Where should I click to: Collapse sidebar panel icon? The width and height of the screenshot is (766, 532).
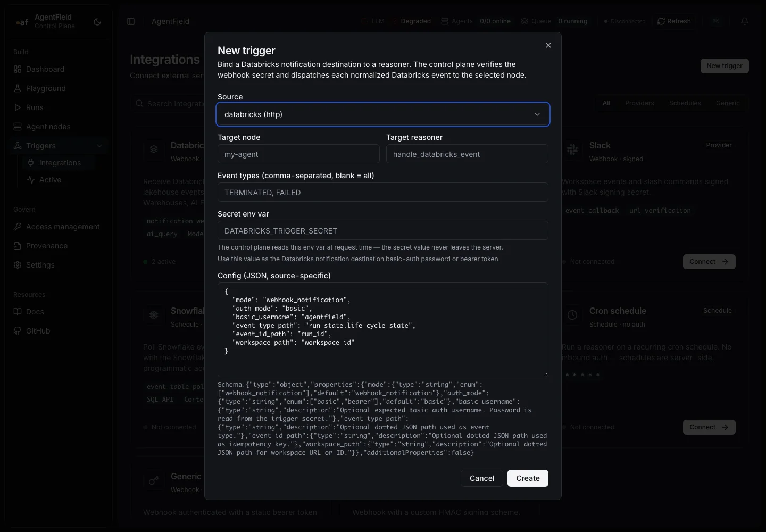131,21
